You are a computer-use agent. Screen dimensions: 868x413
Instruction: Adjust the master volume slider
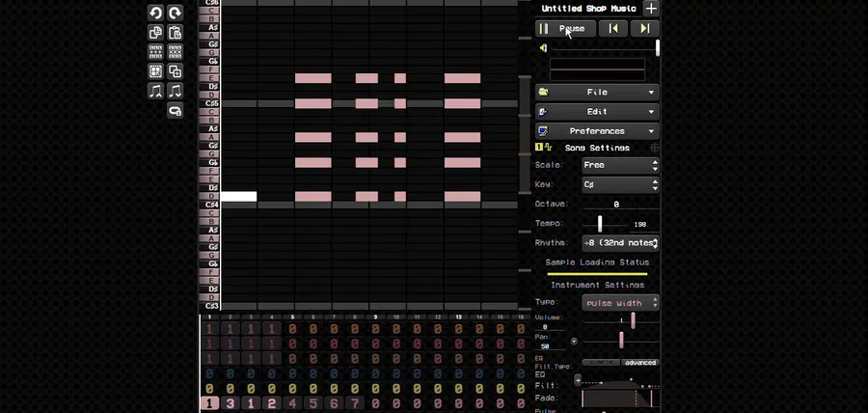point(605,48)
